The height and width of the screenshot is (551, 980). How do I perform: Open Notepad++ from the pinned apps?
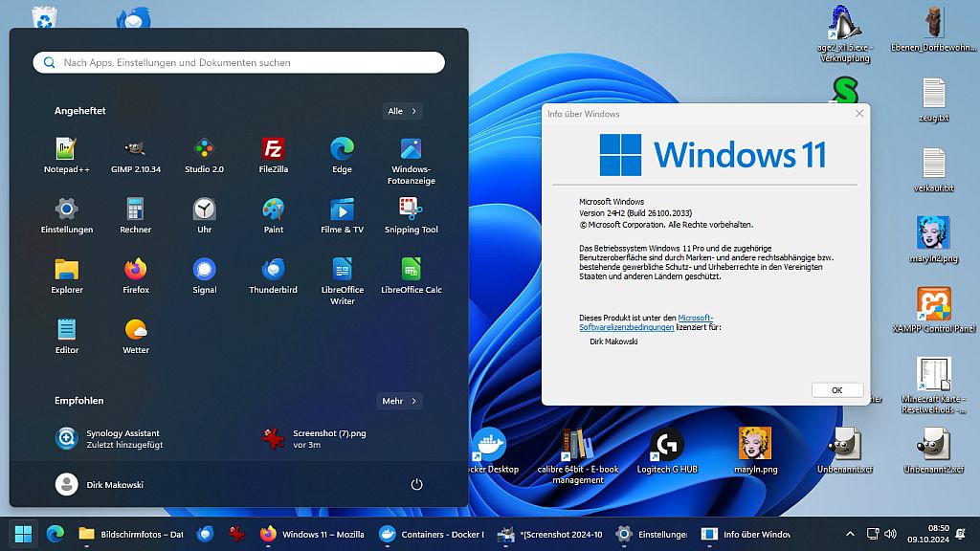(66, 155)
